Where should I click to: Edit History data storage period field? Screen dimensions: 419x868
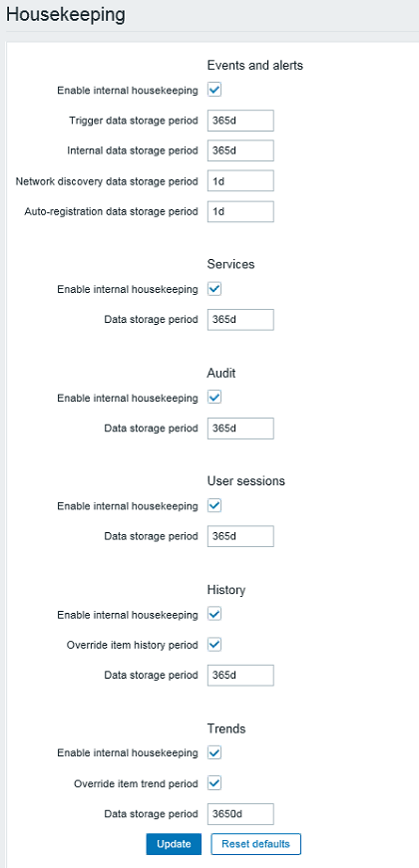click(240, 676)
